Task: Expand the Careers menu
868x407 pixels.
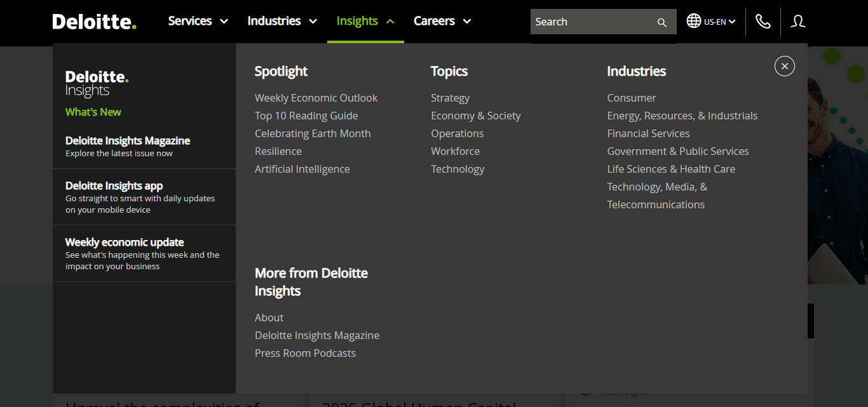Action: click(x=442, y=21)
